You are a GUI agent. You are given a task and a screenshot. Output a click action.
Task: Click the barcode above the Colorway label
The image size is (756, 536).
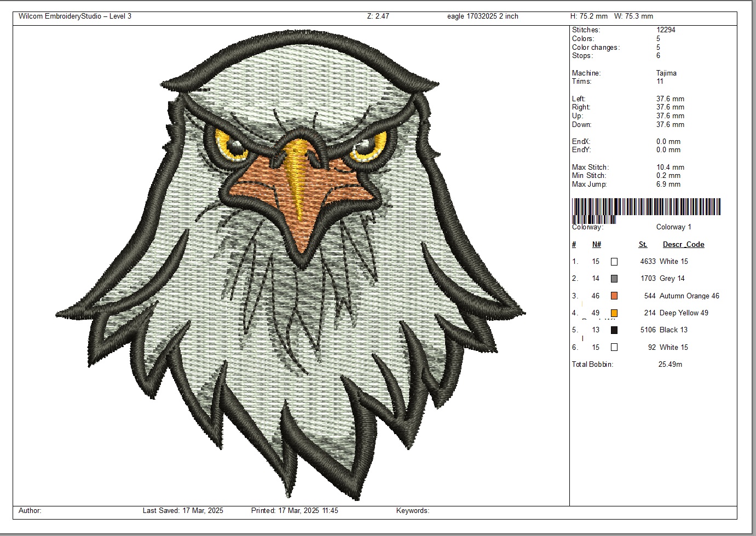click(x=646, y=208)
